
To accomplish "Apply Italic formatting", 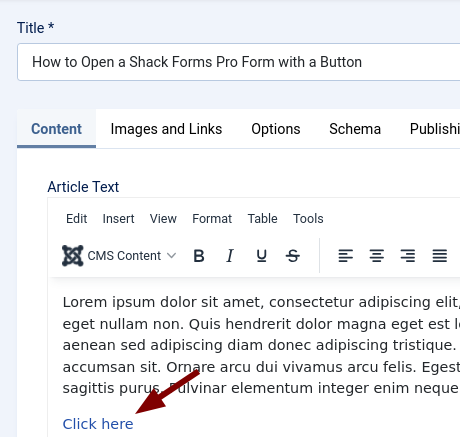I will click(x=230, y=256).
